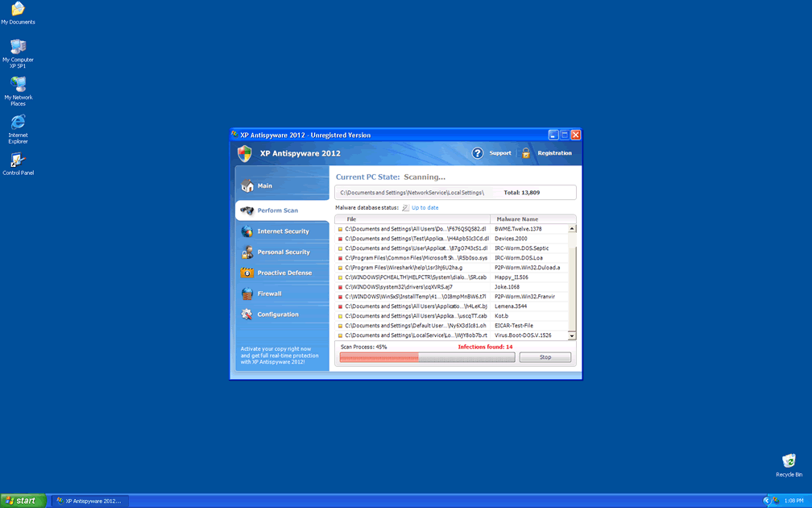
Task: Click the Malware Name column header
Action: click(520, 219)
